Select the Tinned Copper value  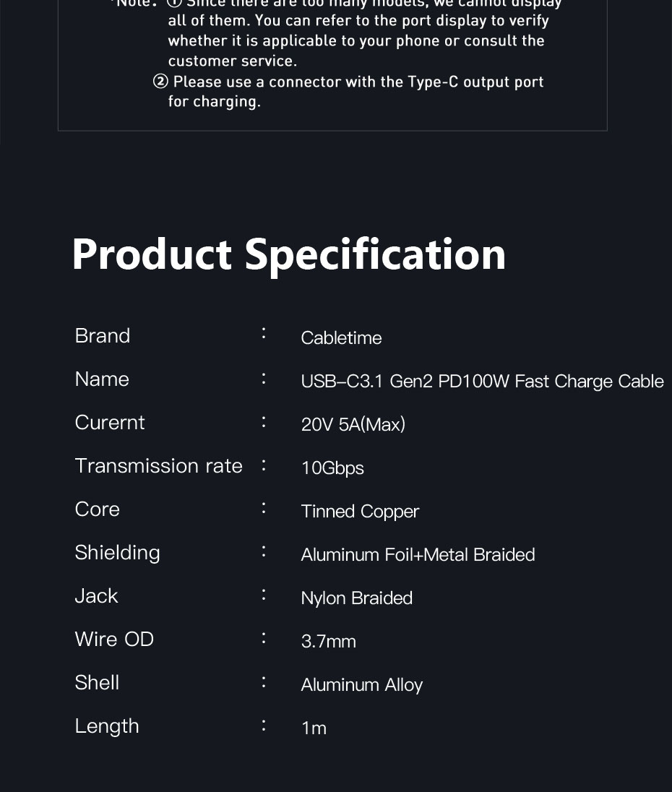coord(360,512)
